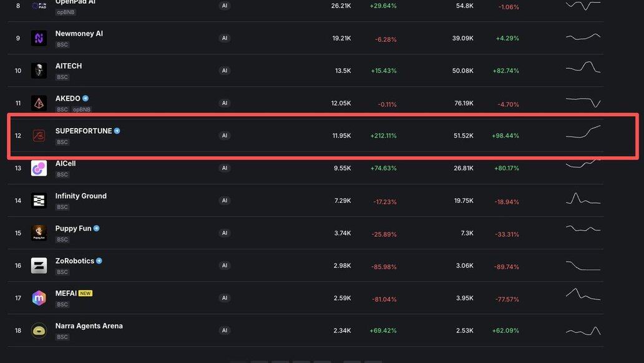Viewport: 644px width, 363px height.
Task: Click the AI category tag in AITECH row
Action: tap(225, 71)
